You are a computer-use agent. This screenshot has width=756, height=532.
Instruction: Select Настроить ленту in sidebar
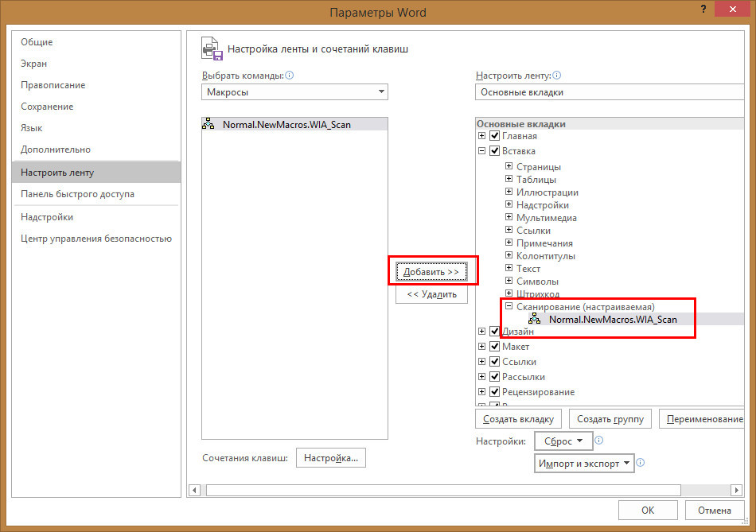point(96,173)
